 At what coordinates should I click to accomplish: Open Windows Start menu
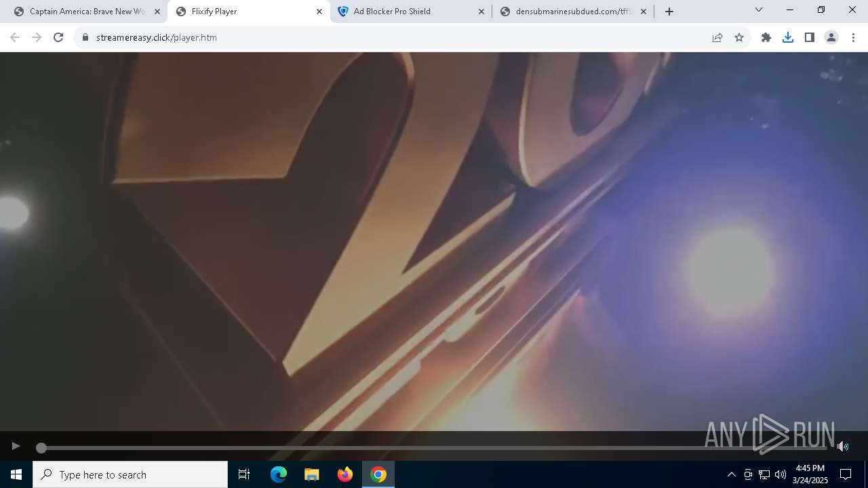(x=16, y=474)
